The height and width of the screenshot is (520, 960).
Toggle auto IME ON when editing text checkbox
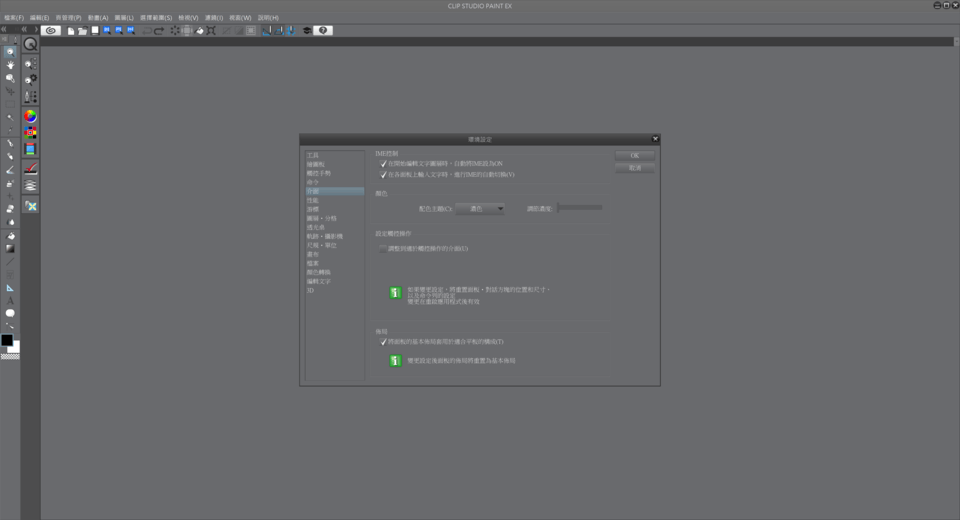(383, 164)
